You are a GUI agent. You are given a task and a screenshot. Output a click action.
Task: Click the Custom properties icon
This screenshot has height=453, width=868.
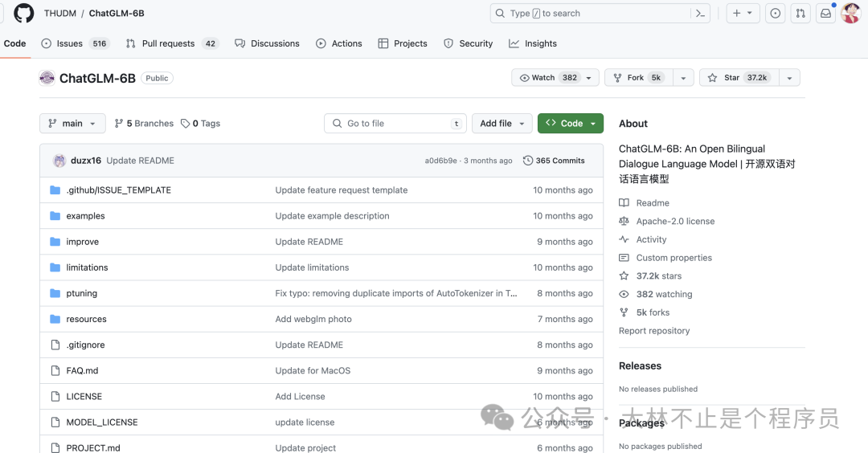coord(624,258)
